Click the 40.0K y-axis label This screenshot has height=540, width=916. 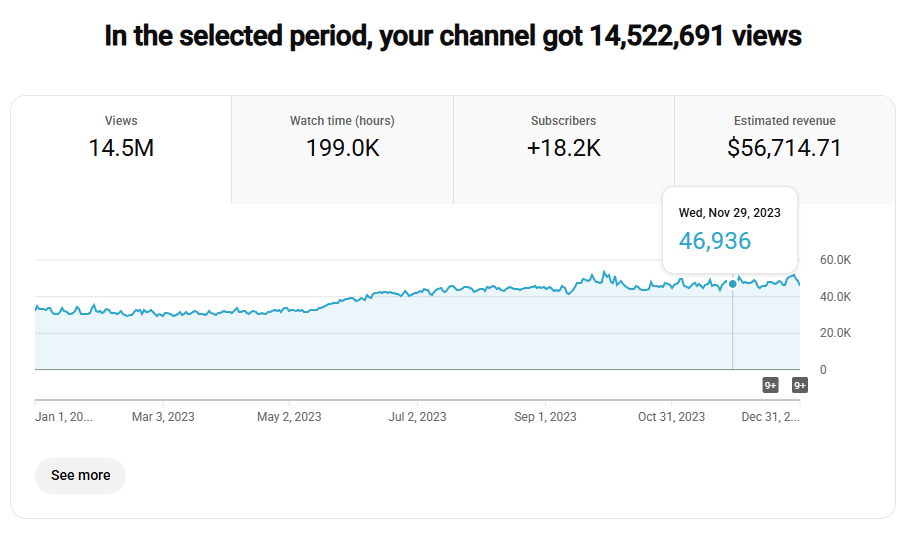[x=835, y=297]
